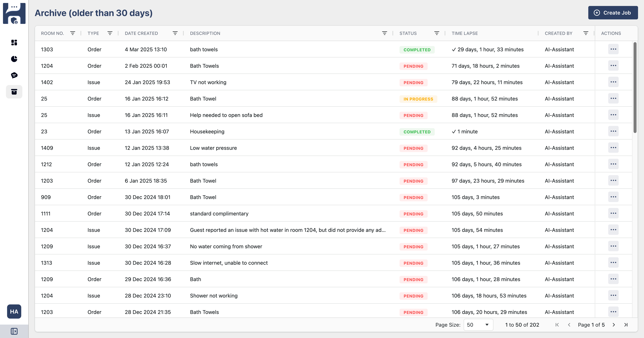Open actions menu for room 909 Bath Towel

(x=613, y=197)
